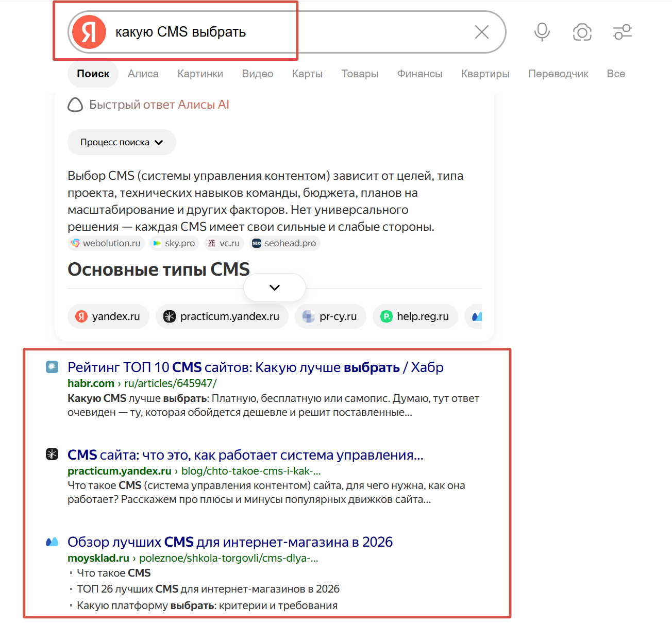The width and height of the screenshot is (672, 624).
Task: Open the CMS сайта: что это result
Action: (245, 455)
